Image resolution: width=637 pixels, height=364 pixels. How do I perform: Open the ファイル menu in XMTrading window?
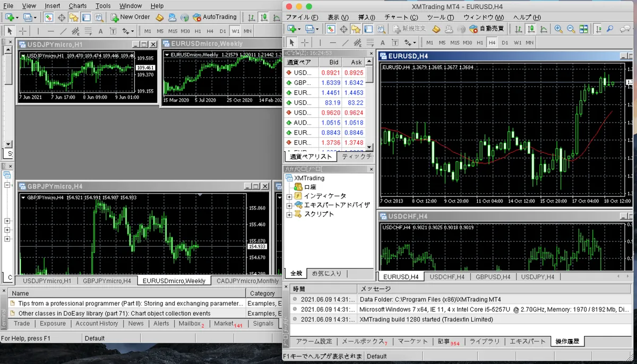[302, 18]
